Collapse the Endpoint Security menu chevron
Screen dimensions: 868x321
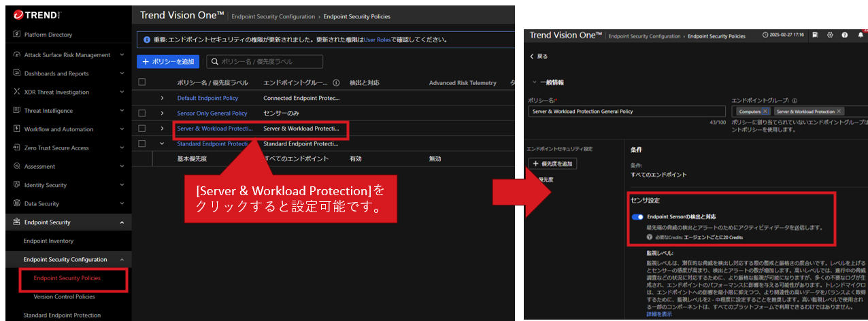(122, 222)
